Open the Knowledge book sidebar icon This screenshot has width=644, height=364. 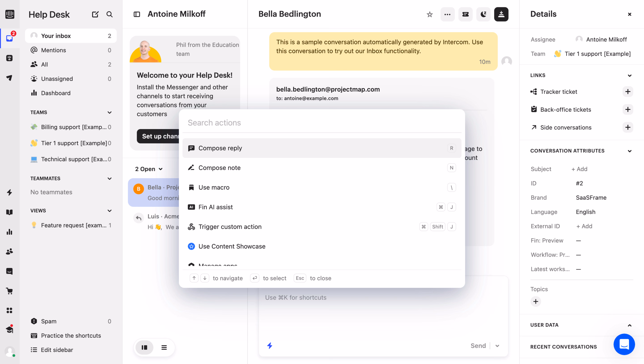(x=10, y=212)
